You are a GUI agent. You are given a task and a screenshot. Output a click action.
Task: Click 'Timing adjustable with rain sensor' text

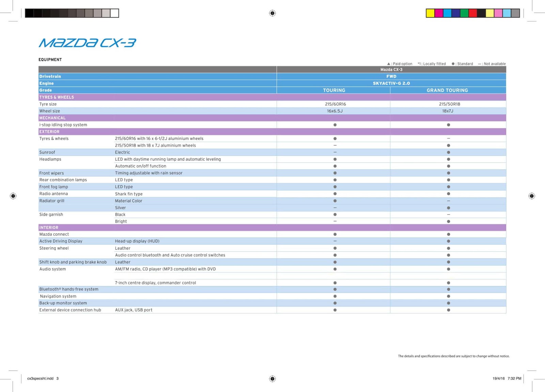pos(149,173)
